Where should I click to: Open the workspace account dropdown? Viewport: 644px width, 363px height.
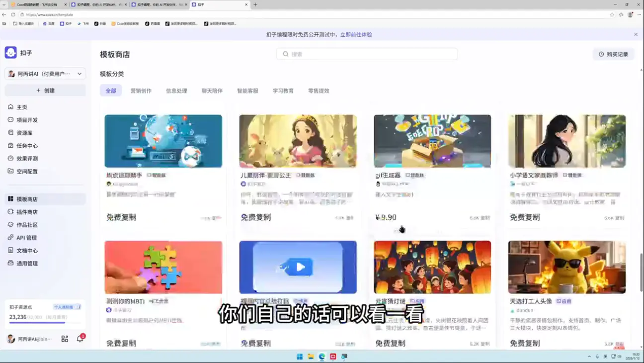click(45, 73)
